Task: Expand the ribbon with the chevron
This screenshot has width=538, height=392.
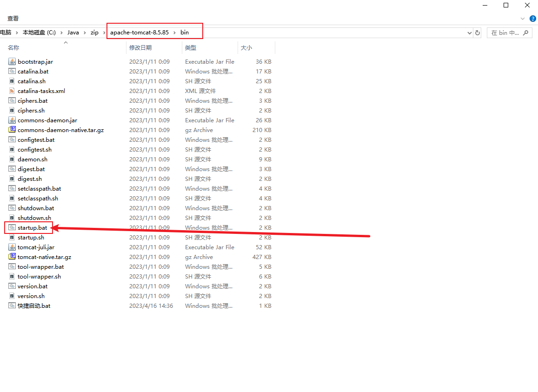Action: pyautogui.click(x=523, y=19)
